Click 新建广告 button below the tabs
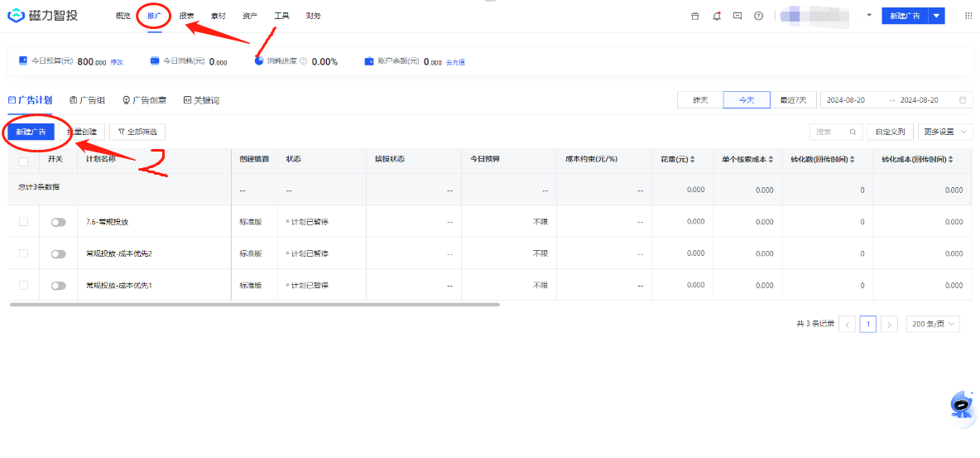The image size is (980, 458). coord(31,132)
